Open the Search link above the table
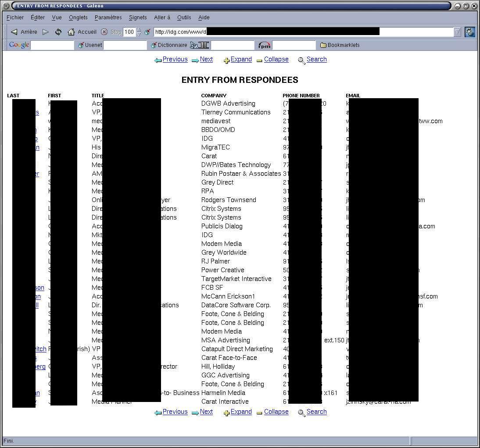The width and height of the screenshot is (480, 448). point(316,59)
